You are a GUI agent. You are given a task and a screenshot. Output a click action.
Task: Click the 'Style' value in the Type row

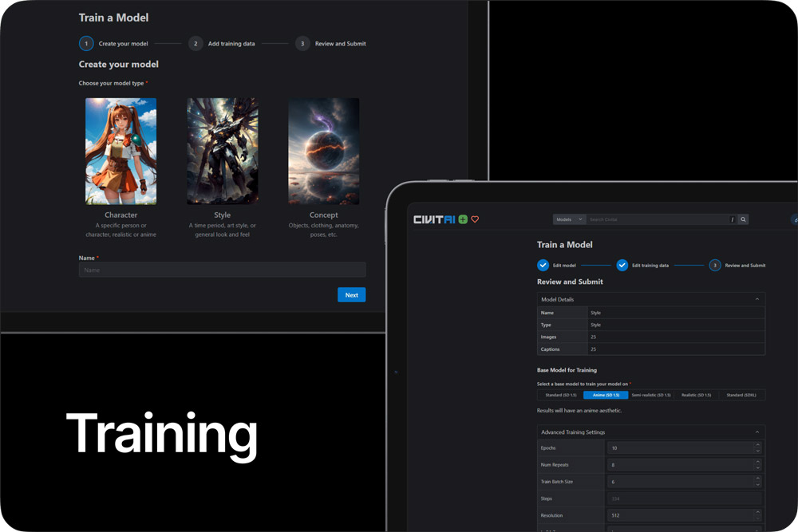[x=595, y=325]
